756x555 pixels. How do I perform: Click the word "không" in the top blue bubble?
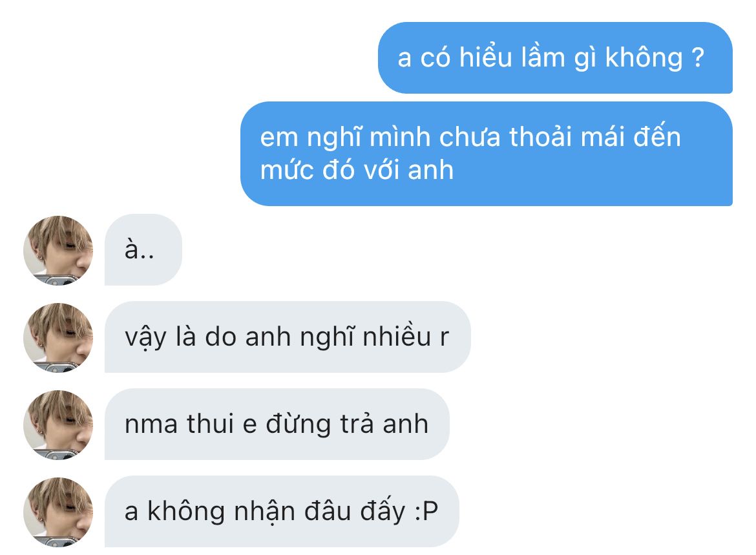tap(644, 59)
